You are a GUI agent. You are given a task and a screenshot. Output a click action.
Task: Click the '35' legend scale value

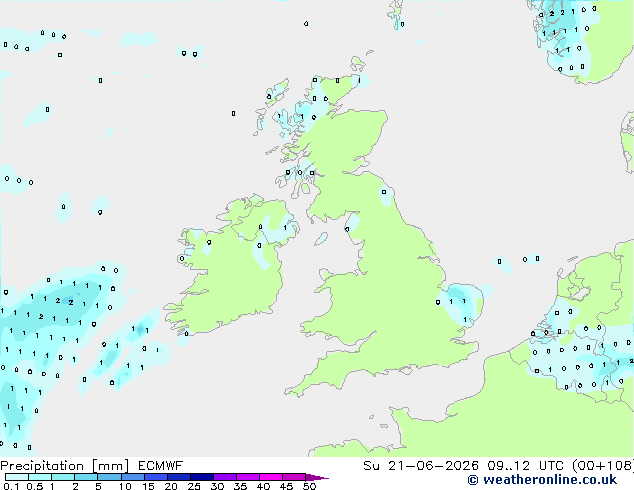click(240, 486)
